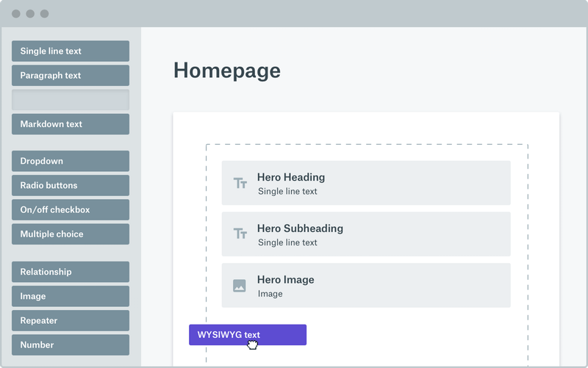Choose the Repeater field type

[x=71, y=320]
